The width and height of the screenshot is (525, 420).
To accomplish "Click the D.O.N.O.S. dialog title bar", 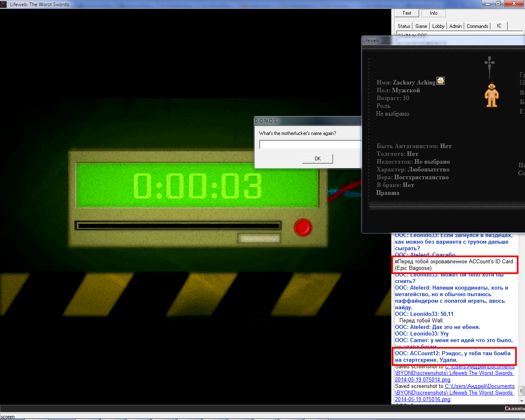I will click(307, 121).
